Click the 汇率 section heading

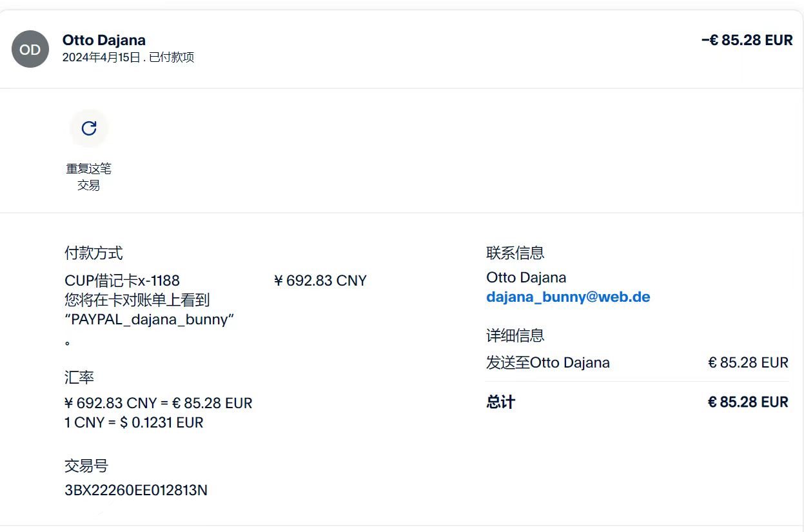pyautogui.click(x=79, y=377)
